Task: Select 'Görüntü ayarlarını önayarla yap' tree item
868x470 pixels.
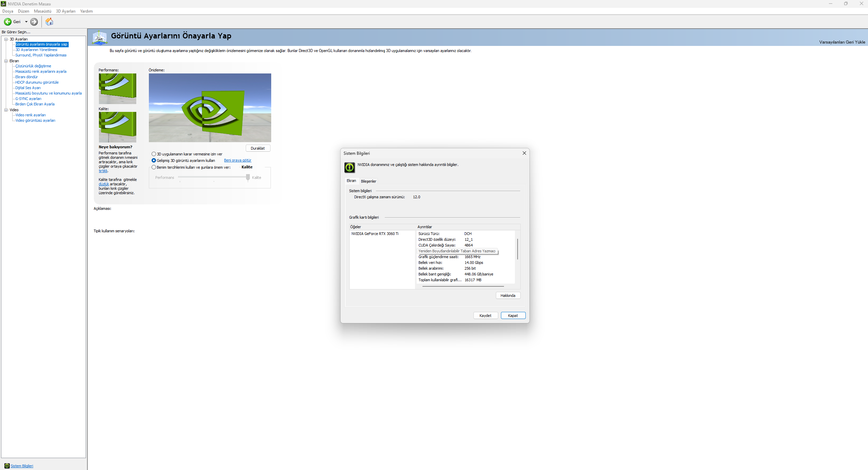Action: pyautogui.click(x=41, y=44)
